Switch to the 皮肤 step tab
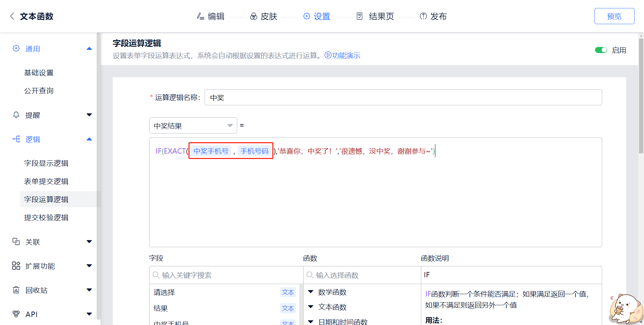 pyautogui.click(x=264, y=16)
